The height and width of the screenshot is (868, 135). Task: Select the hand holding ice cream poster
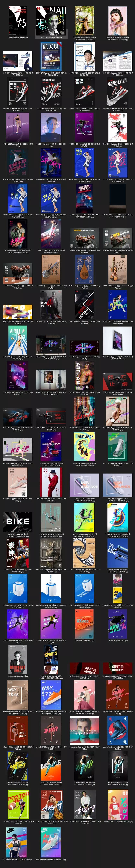pos(117,411)
